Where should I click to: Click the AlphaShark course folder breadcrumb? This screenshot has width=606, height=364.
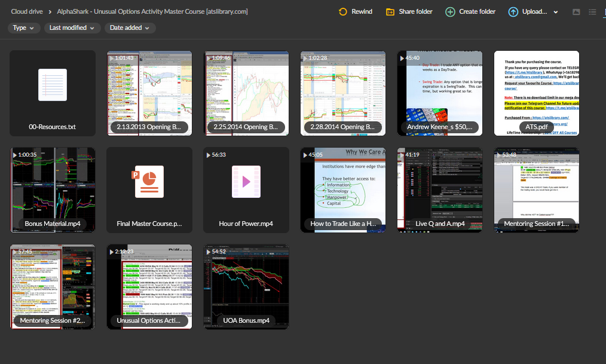(152, 11)
